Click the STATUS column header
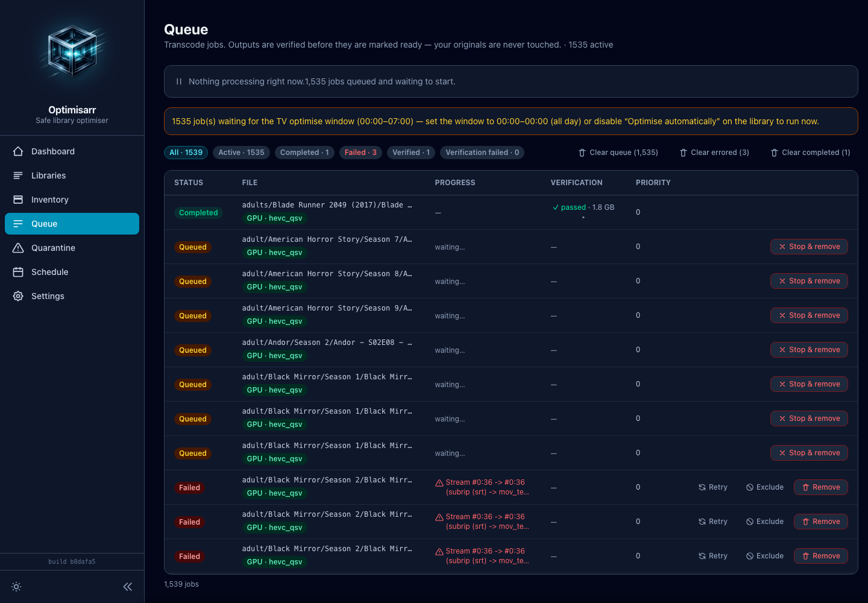The width and height of the screenshot is (868, 603). [189, 183]
